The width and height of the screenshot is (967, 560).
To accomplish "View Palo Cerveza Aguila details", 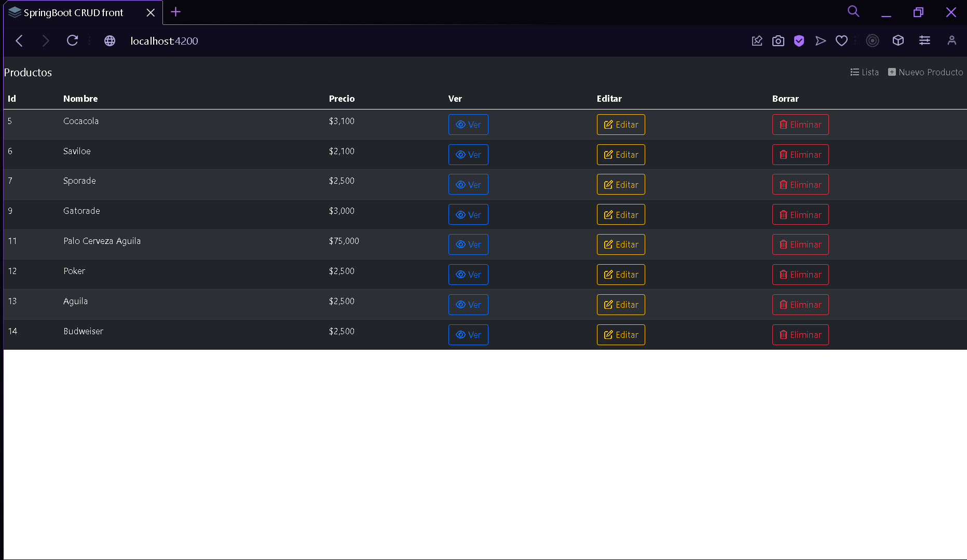I will click(468, 244).
